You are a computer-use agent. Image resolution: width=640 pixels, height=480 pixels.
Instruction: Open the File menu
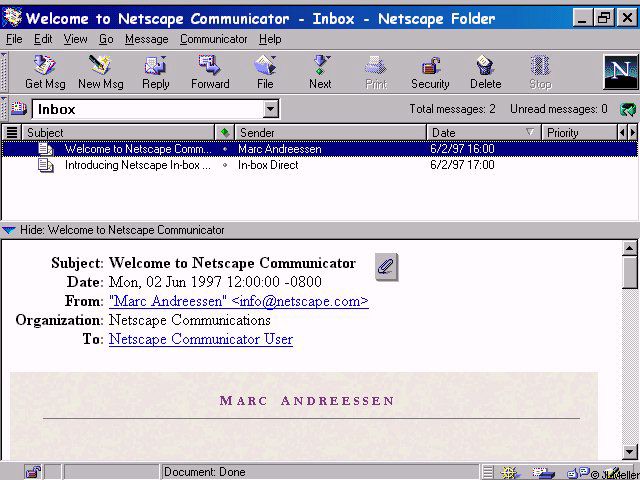click(14, 39)
